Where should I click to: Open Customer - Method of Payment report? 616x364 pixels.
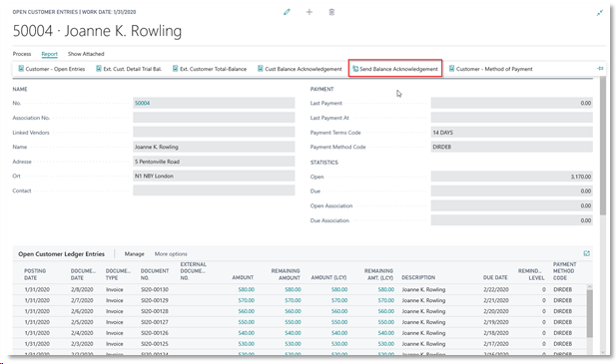[490, 69]
